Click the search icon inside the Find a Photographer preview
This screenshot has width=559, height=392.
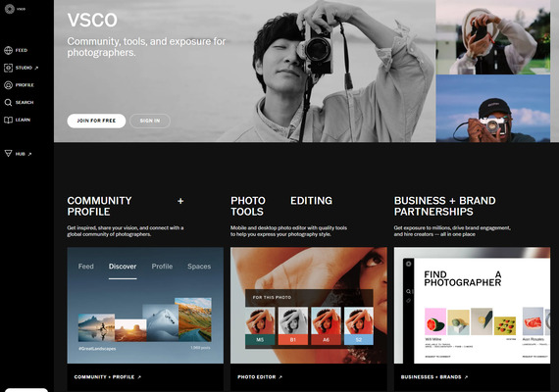(409, 291)
